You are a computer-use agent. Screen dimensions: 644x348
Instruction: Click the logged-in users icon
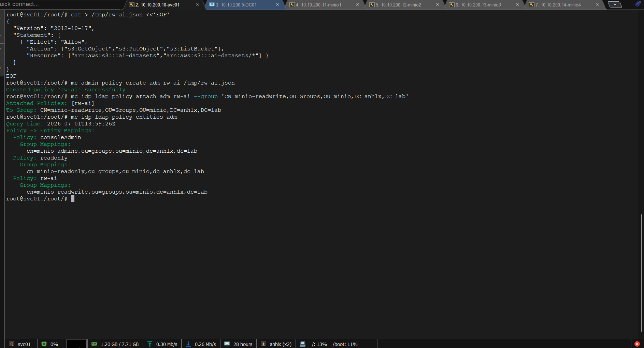[x=263, y=344]
